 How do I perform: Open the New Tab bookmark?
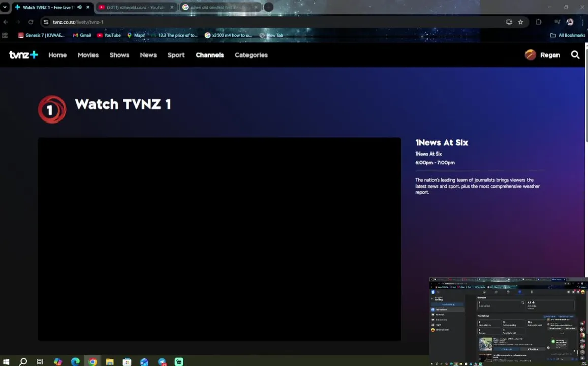click(x=271, y=35)
